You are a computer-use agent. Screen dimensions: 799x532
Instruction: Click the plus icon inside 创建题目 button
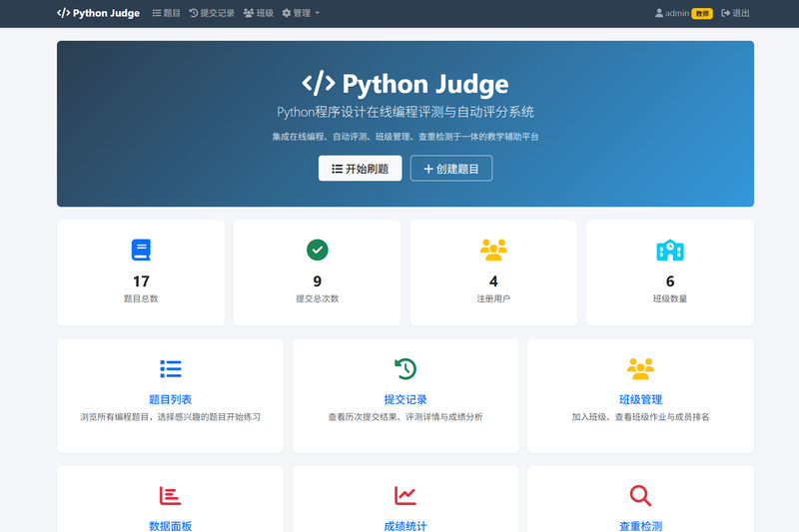coord(428,169)
